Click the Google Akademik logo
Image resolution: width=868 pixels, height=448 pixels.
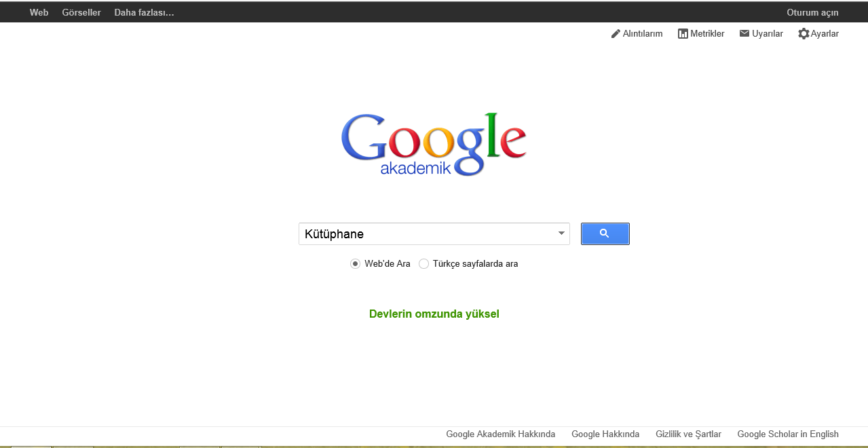click(x=434, y=145)
